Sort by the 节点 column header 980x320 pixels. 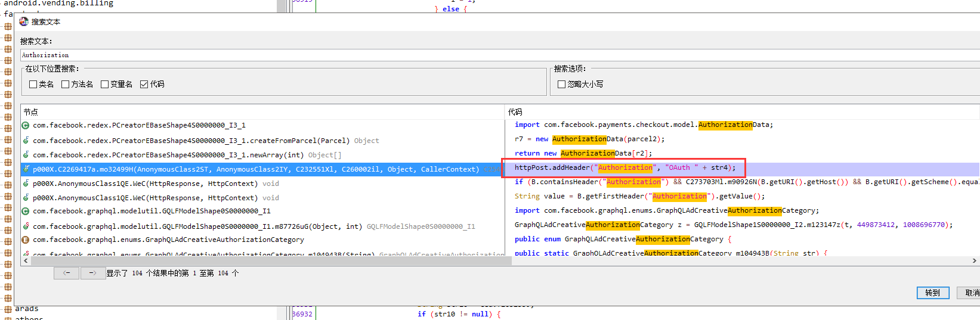coord(262,112)
